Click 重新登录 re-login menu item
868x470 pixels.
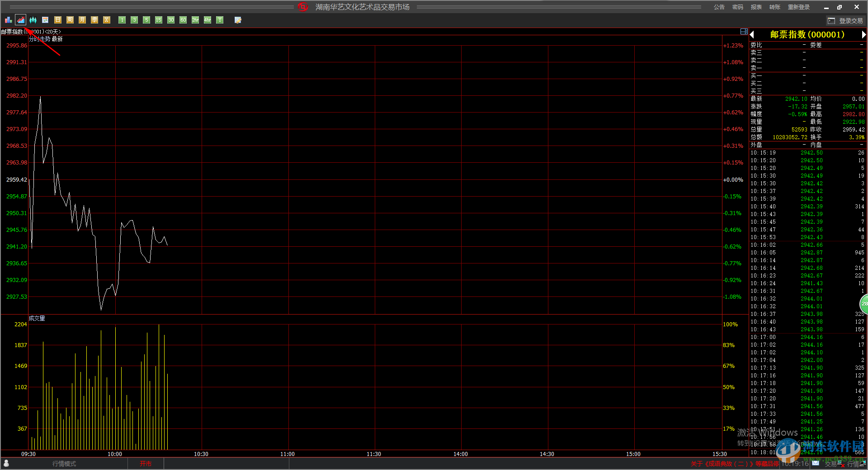[799, 7]
